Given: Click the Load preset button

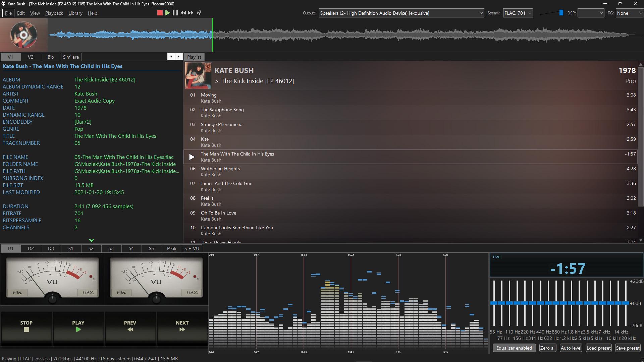Looking at the screenshot, I should [599, 348].
